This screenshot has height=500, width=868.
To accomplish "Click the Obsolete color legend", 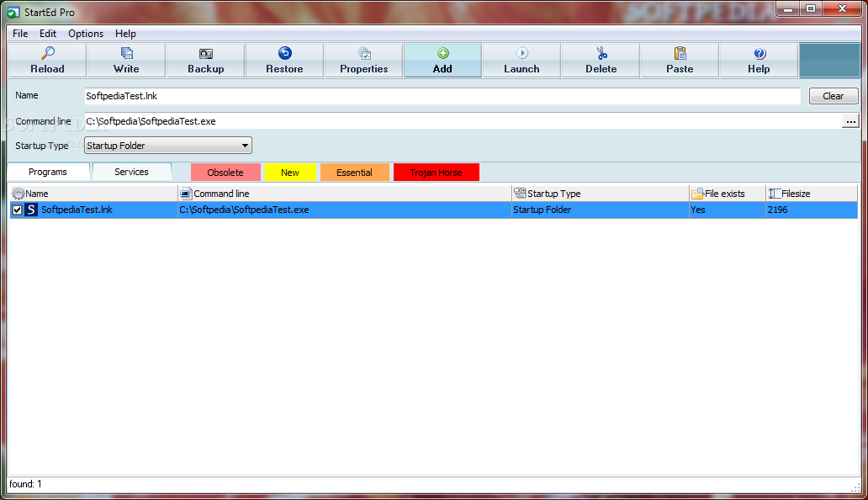I will [x=225, y=173].
